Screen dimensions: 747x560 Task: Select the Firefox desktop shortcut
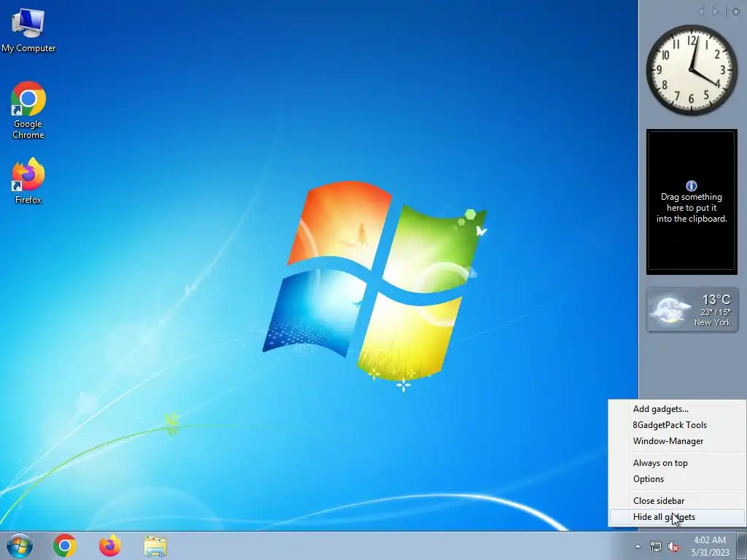coord(28,181)
